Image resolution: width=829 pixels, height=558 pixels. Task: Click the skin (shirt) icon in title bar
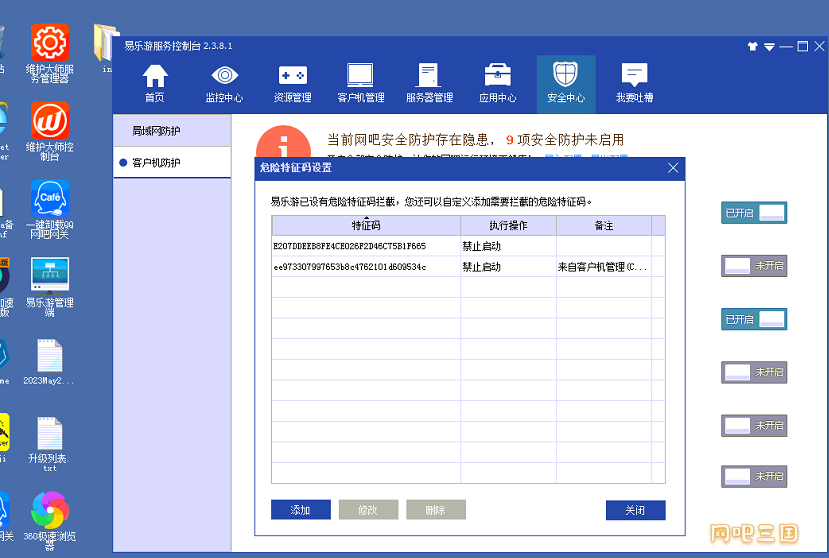click(x=752, y=47)
